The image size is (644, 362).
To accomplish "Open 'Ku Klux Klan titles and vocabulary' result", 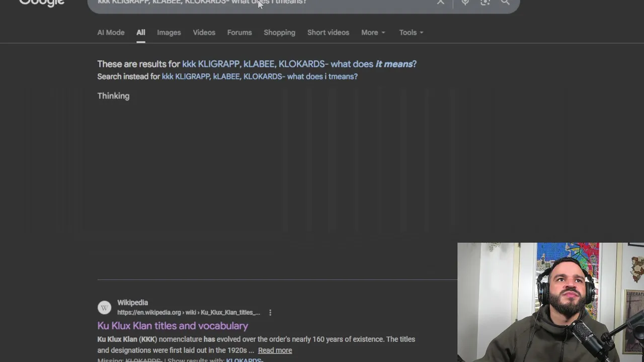I will (x=173, y=326).
